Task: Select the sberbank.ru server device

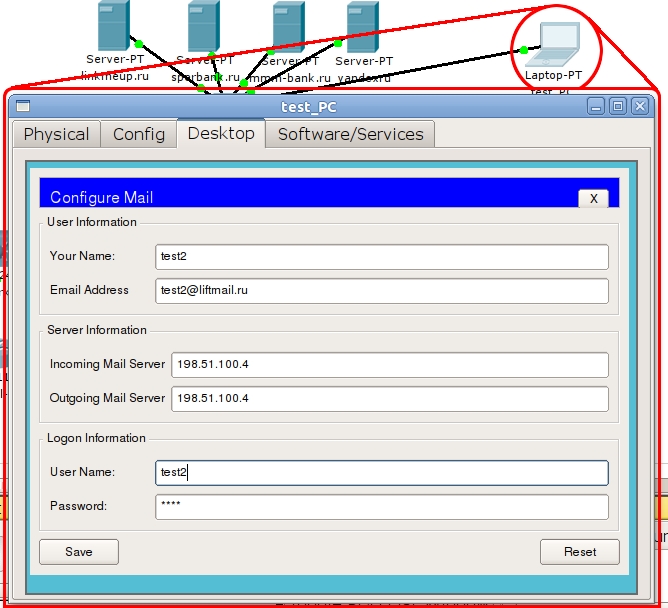Action: click(x=205, y=27)
